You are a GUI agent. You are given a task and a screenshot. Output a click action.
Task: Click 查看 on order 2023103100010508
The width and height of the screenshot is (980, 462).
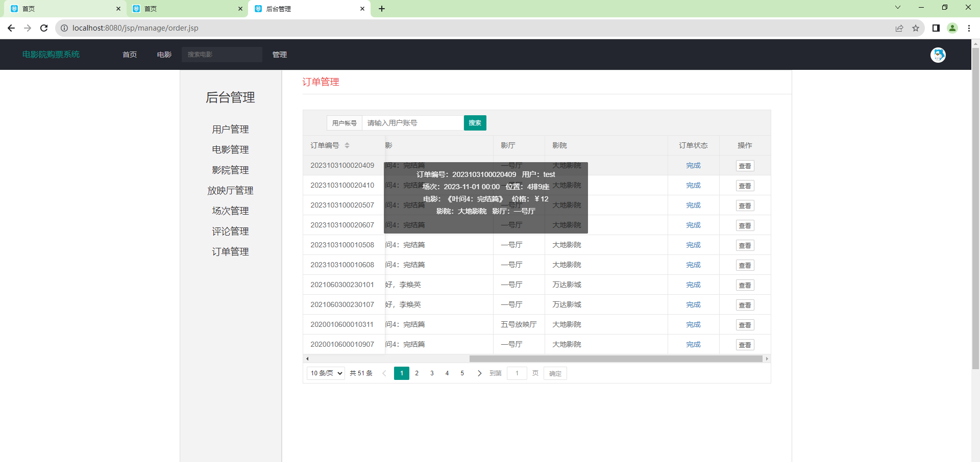click(745, 245)
